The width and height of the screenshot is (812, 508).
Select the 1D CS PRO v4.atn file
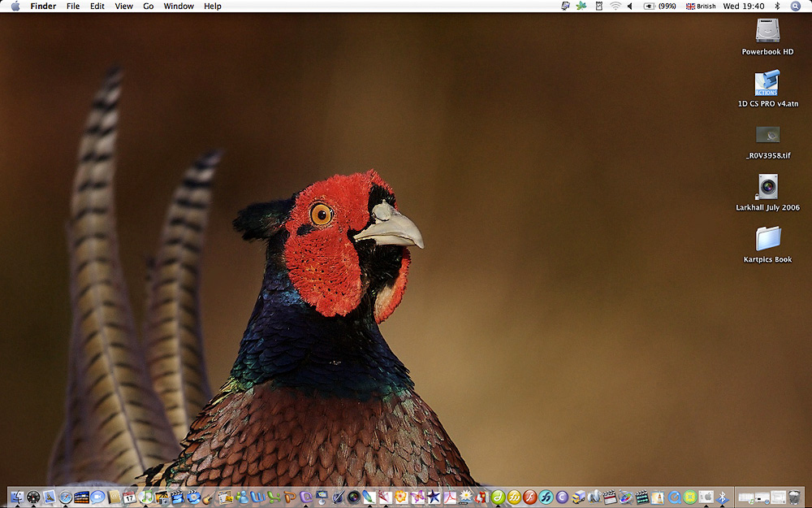(767, 83)
